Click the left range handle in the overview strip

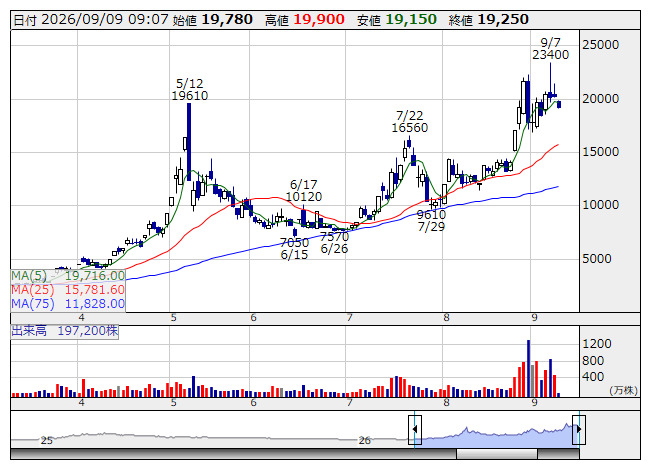coord(415,430)
